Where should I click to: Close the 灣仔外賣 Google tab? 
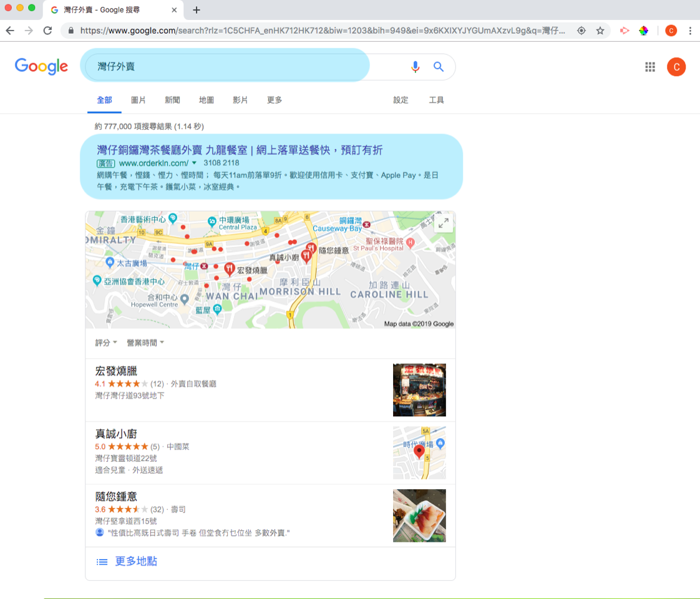pos(174,10)
